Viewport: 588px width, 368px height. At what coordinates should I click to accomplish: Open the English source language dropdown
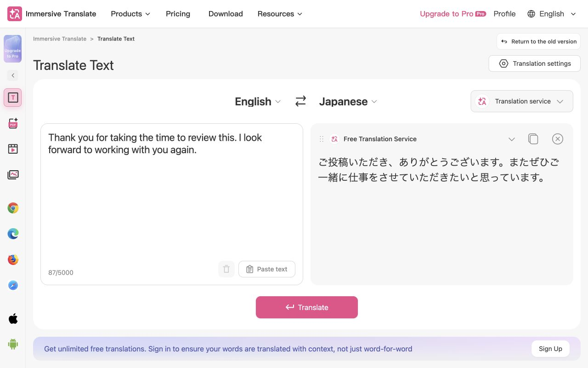pyautogui.click(x=258, y=102)
